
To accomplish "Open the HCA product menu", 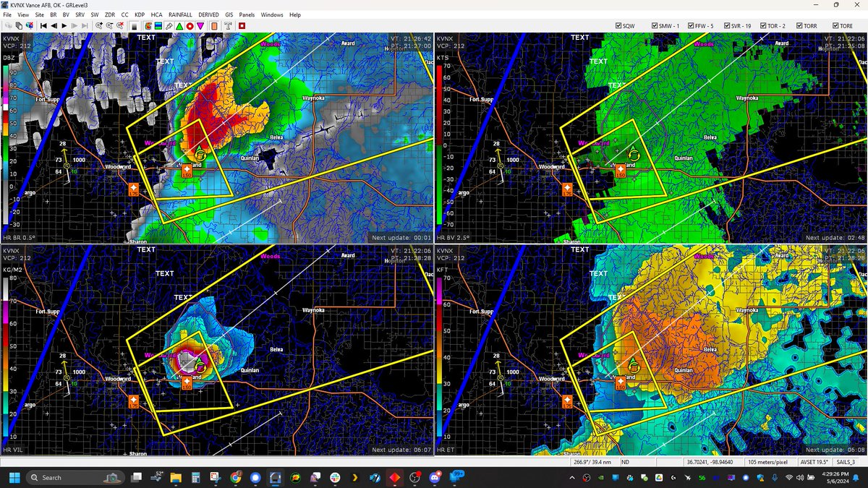I will click(156, 14).
